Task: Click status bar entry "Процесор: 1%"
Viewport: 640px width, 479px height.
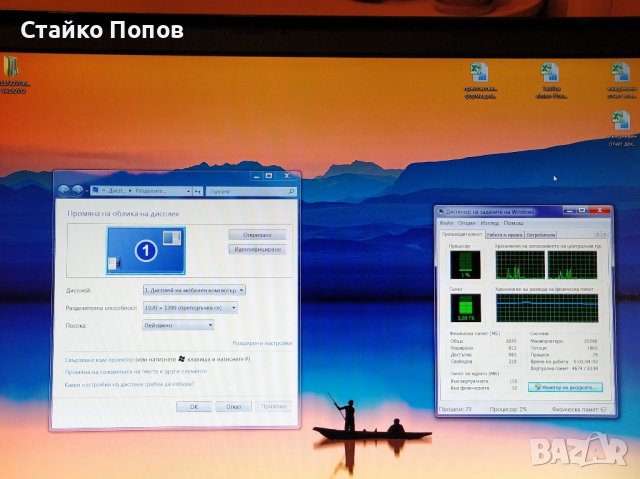Action: pos(508,409)
